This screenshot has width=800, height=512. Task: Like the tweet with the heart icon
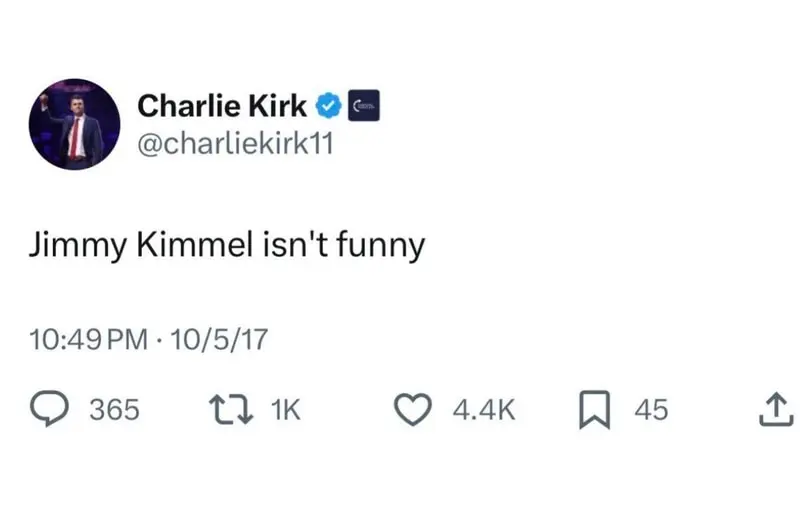(x=410, y=409)
